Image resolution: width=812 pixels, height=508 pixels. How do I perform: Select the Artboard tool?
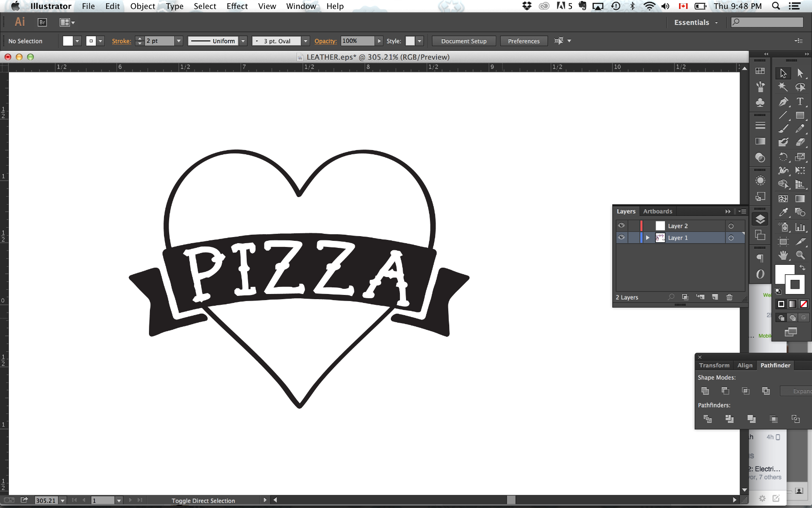(783, 241)
